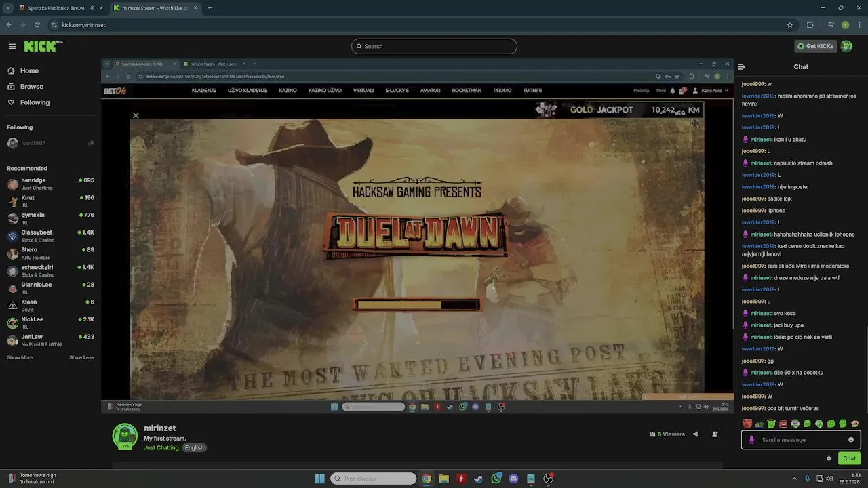The image size is (868, 488).
Task: Open the user profile avatar menu
Action: pos(846,46)
